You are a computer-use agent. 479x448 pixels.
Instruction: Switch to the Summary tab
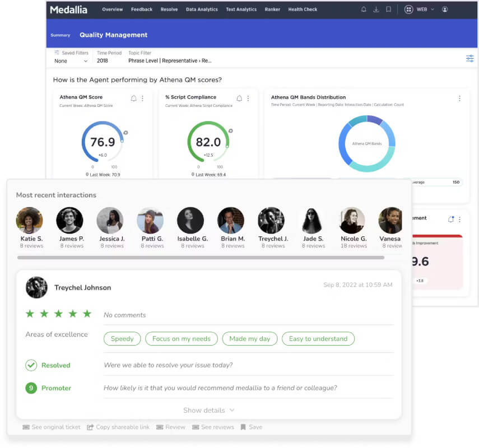pyautogui.click(x=61, y=35)
